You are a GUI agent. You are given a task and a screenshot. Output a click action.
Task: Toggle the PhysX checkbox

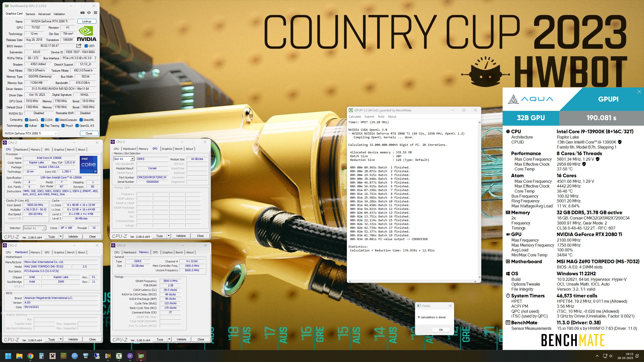(x=63, y=126)
